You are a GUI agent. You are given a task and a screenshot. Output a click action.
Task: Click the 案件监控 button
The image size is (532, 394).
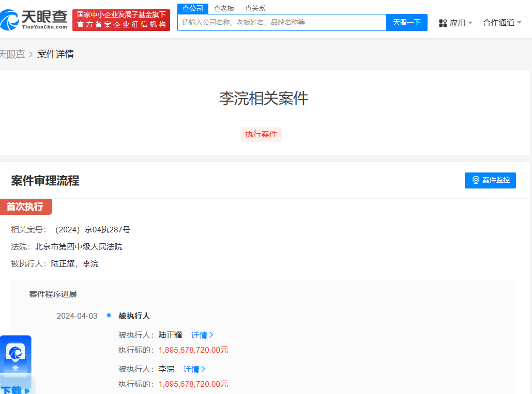click(490, 180)
